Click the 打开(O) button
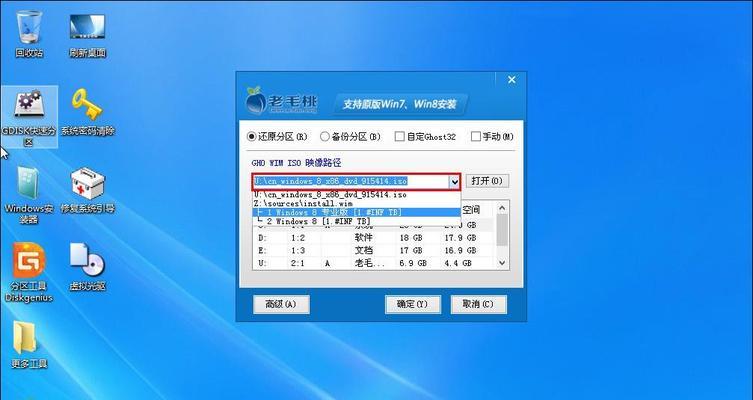The width and height of the screenshot is (753, 400). click(486, 181)
